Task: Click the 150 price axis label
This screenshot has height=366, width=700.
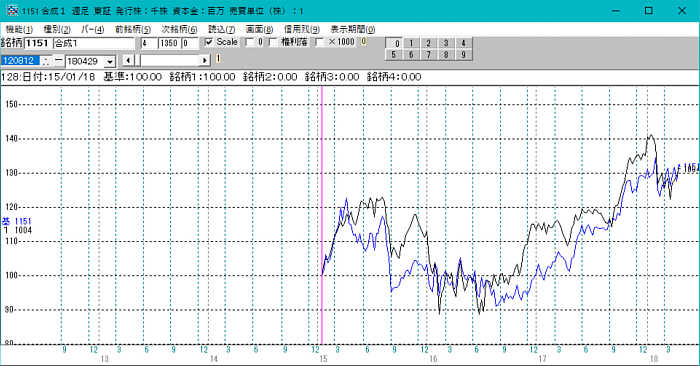Action: (x=11, y=104)
